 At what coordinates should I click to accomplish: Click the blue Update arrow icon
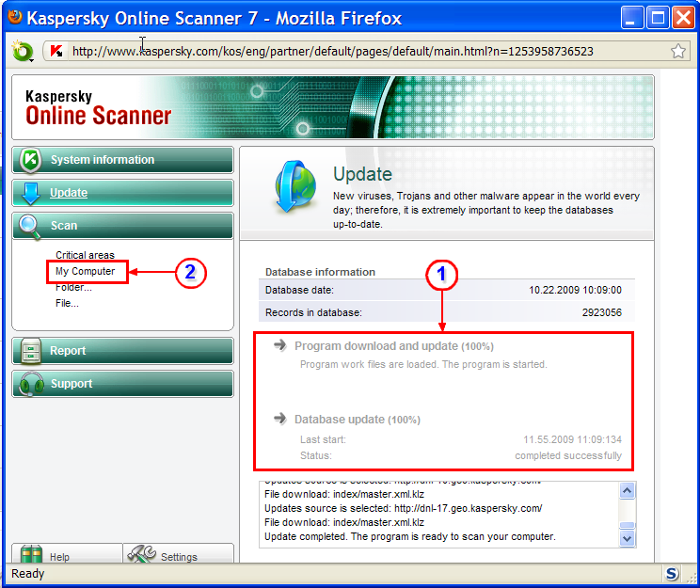tap(30, 193)
